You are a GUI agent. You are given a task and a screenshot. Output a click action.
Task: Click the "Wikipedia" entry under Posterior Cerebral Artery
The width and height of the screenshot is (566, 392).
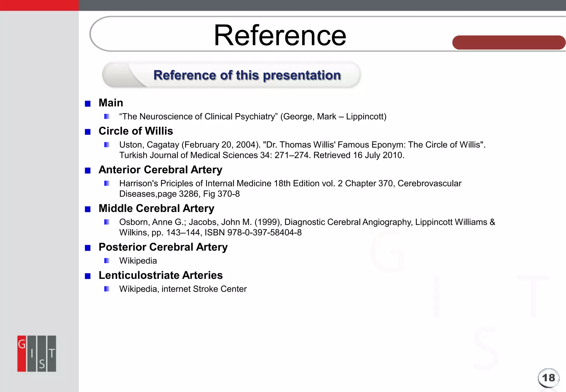(x=138, y=261)
